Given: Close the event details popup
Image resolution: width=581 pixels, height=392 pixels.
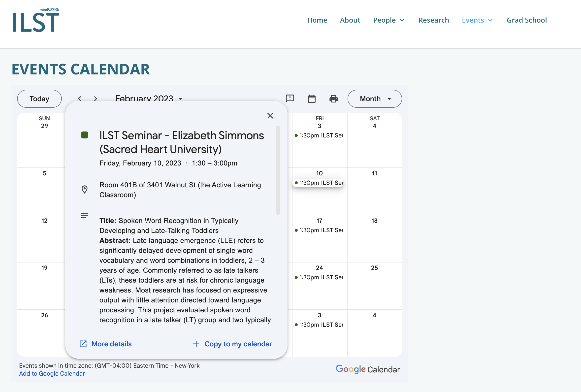Looking at the screenshot, I should [x=270, y=116].
